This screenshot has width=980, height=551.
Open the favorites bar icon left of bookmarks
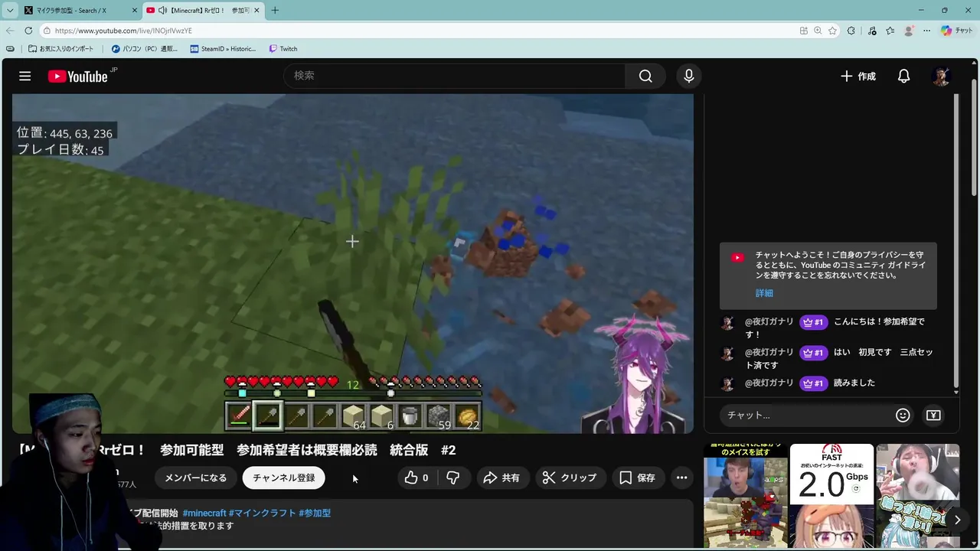click(x=10, y=49)
